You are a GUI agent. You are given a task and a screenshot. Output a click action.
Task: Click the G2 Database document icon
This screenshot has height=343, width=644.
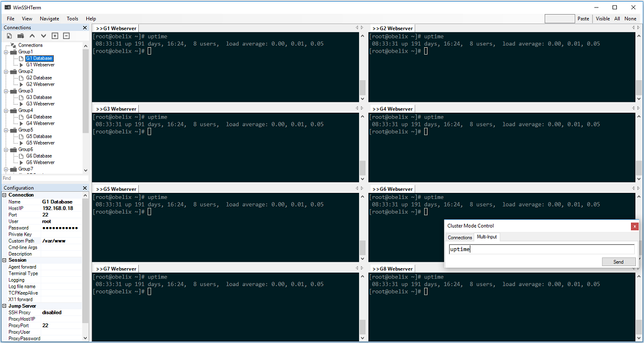click(x=22, y=77)
